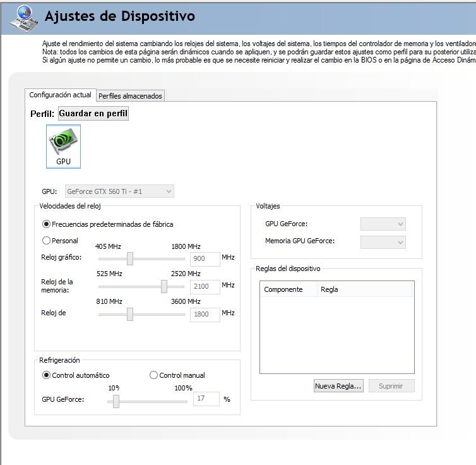Click the Suprimir button
This screenshot has width=476, height=465.
pos(391,386)
